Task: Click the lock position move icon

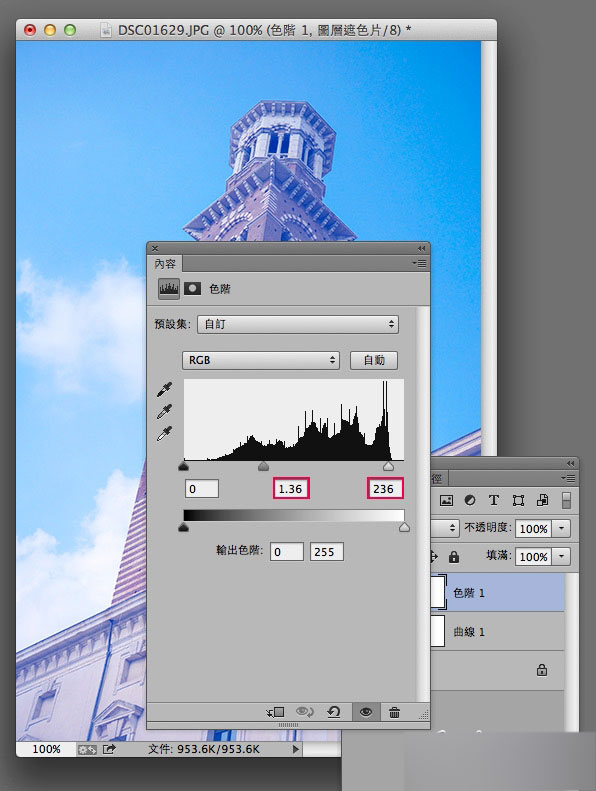Action: [x=434, y=557]
